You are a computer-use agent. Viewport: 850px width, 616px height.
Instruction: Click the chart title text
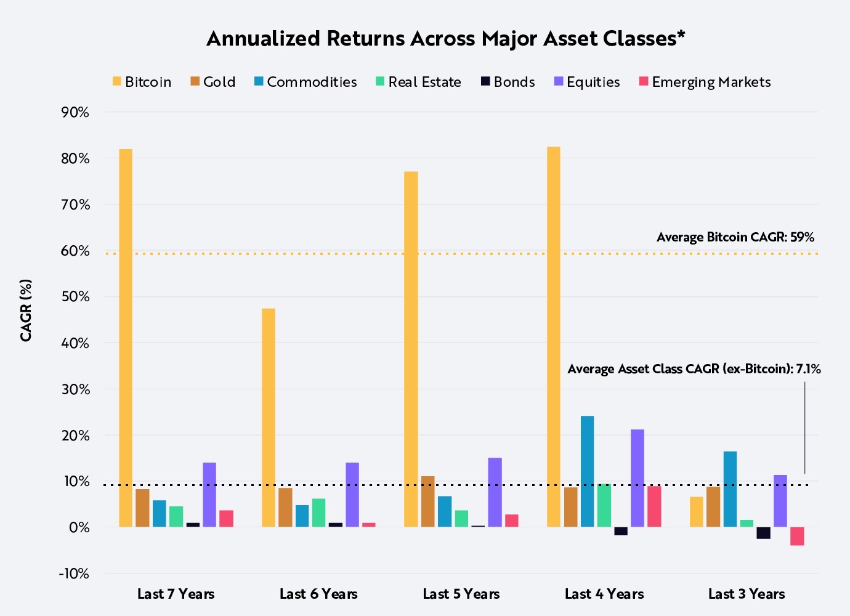[x=446, y=39]
